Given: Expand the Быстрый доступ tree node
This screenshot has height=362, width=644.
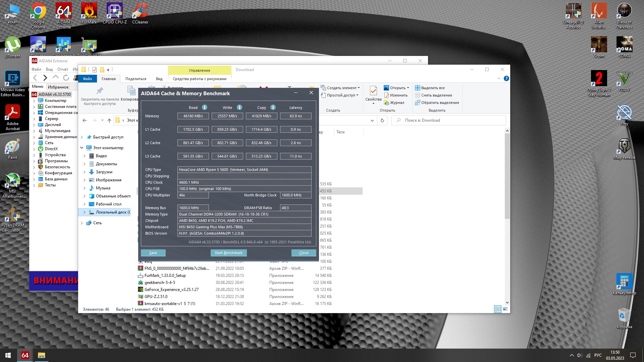Looking at the screenshot, I should [82, 137].
